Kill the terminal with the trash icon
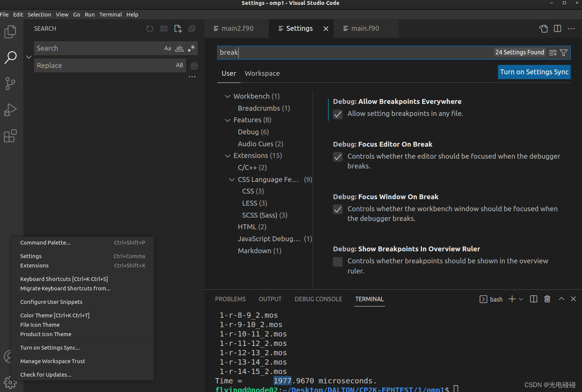 pos(547,299)
